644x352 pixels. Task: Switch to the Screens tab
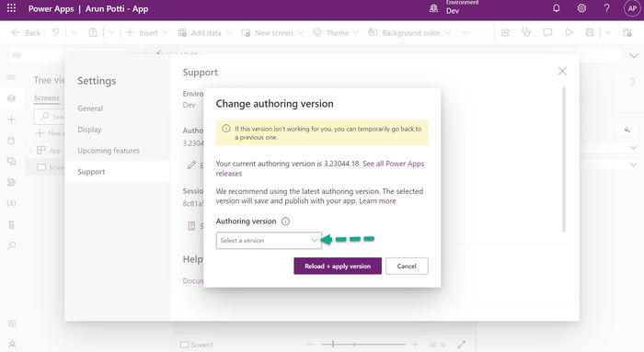[x=46, y=98]
